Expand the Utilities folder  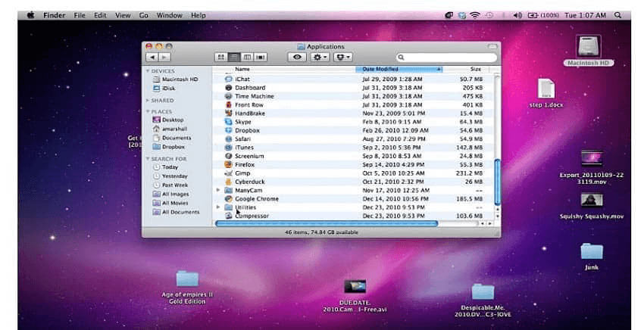[218, 207]
